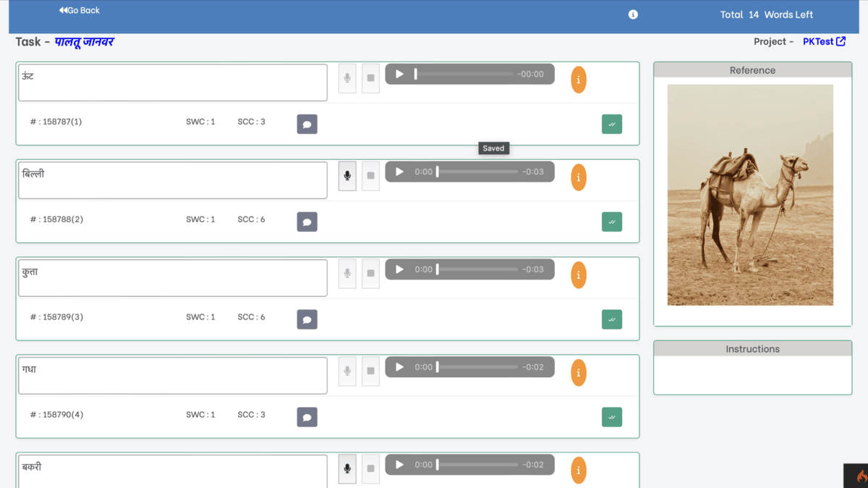Click the green save check for #158787(1)

612,125
